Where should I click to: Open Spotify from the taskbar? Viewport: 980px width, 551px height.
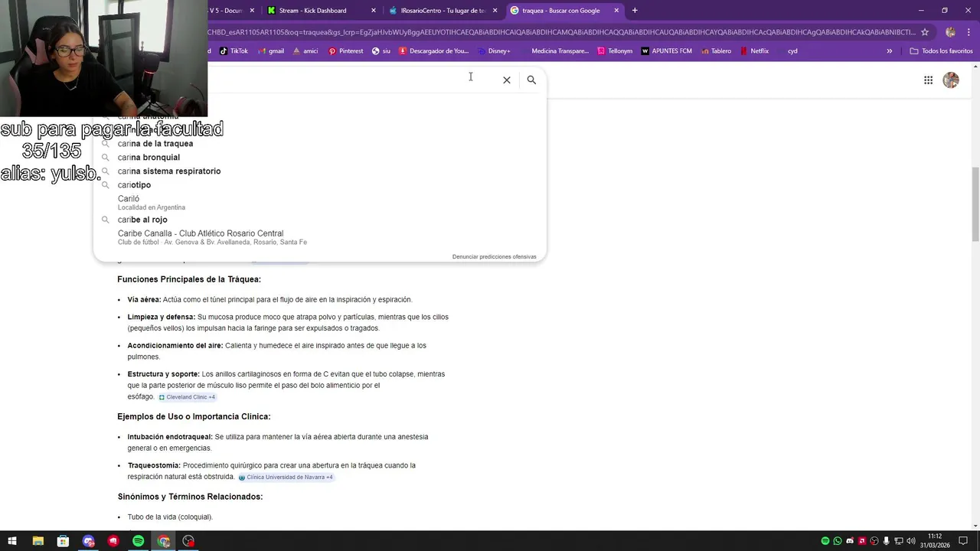click(138, 541)
